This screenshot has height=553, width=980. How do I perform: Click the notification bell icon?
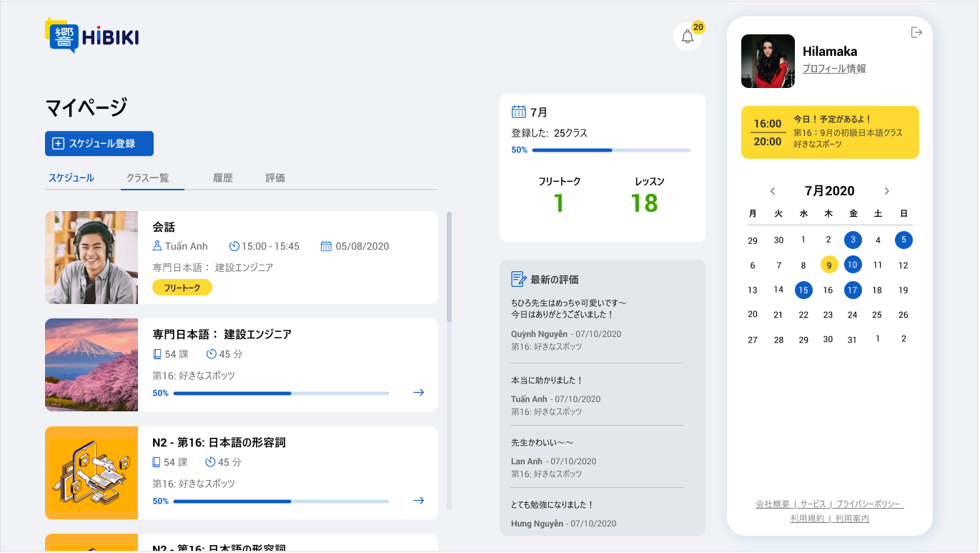[688, 36]
